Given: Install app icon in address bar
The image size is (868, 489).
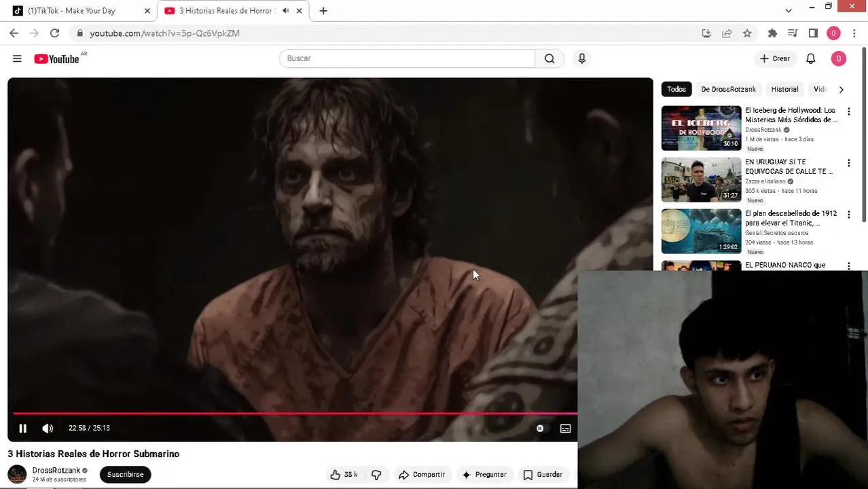Looking at the screenshot, I should 706,33.
